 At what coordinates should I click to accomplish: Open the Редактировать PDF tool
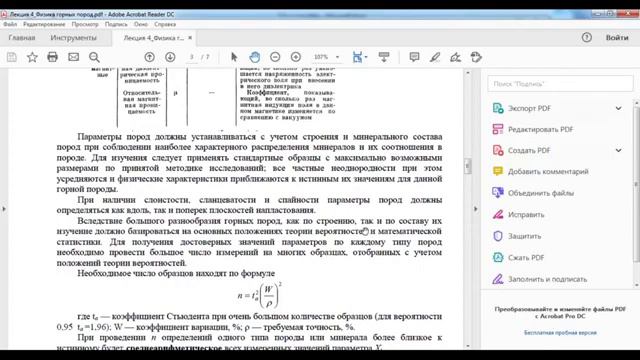540,129
